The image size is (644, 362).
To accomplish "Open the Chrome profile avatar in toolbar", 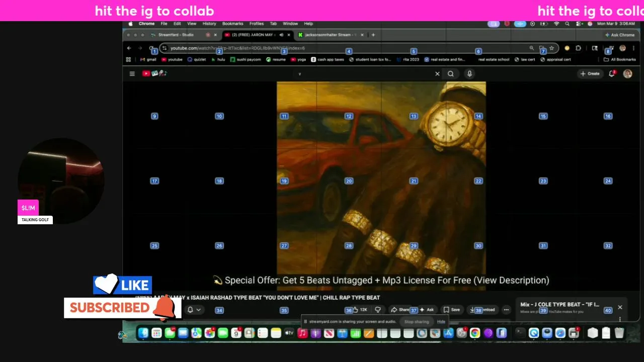I will (x=622, y=48).
